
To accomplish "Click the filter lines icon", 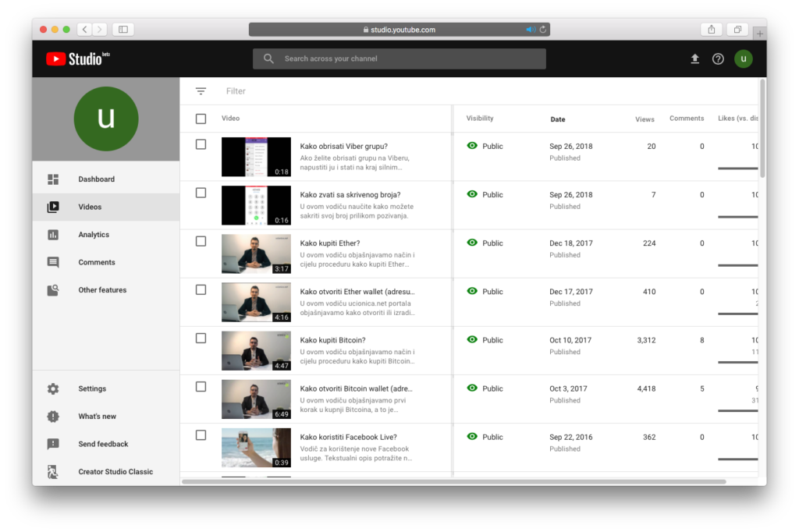I will [201, 91].
